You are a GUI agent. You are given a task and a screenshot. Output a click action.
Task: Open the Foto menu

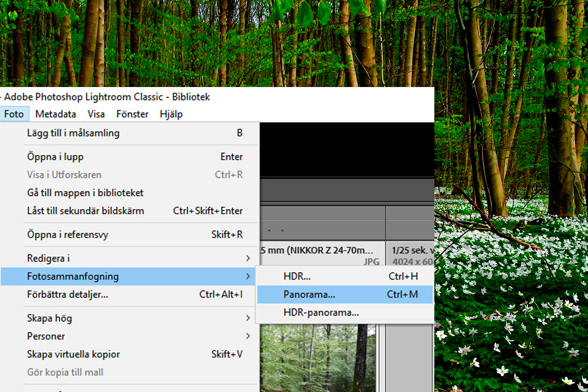pyautogui.click(x=15, y=114)
